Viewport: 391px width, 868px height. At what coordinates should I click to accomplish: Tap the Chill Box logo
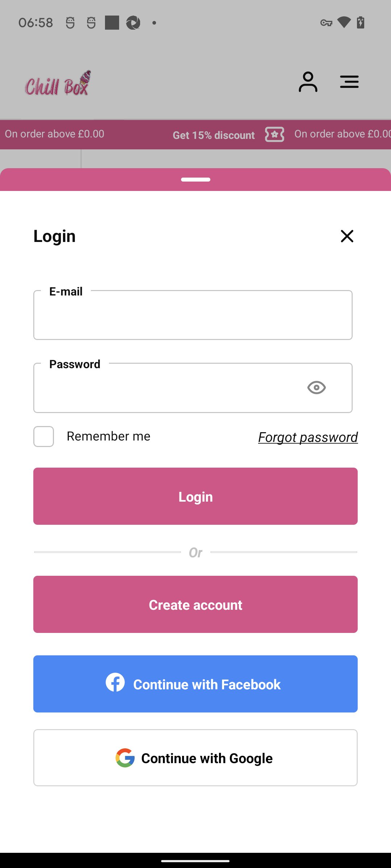click(58, 84)
